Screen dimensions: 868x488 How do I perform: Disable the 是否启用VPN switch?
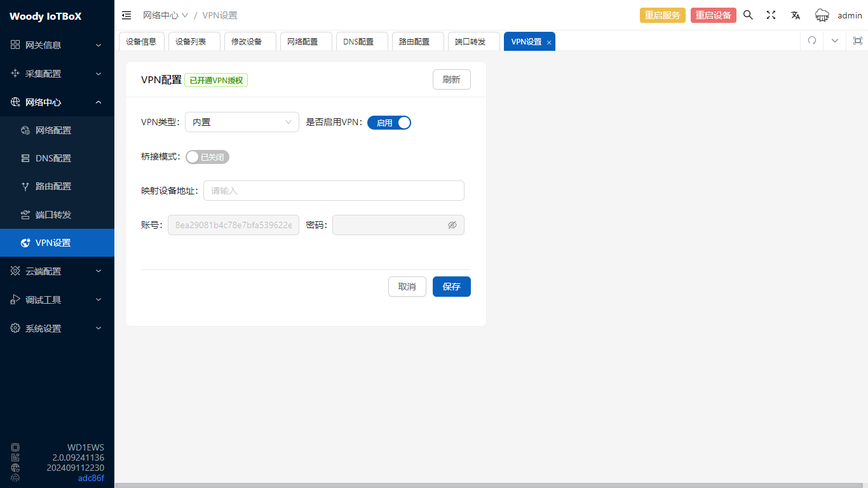pos(389,123)
